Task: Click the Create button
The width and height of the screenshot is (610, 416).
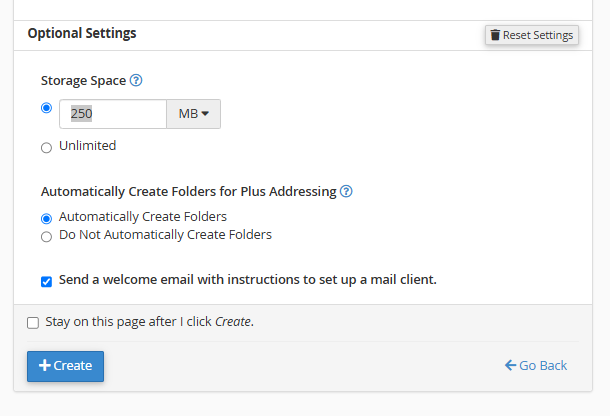Action: pos(65,366)
